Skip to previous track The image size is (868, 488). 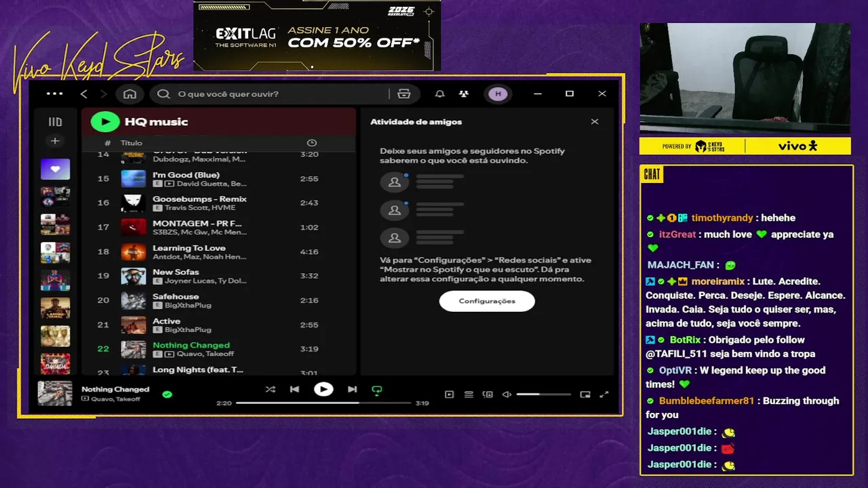pyautogui.click(x=294, y=389)
